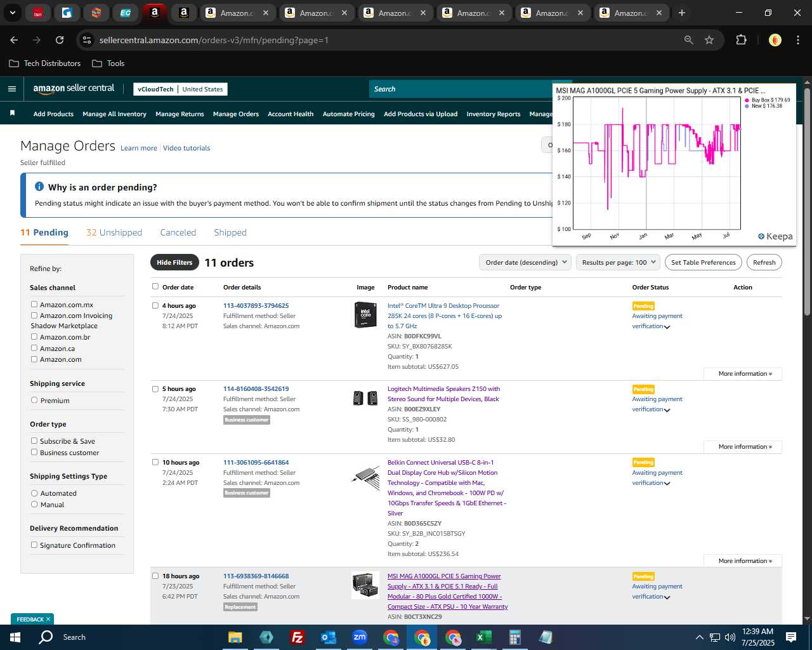
Task: Expand More information for the Intel processor order
Action: pyautogui.click(x=743, y=374)
